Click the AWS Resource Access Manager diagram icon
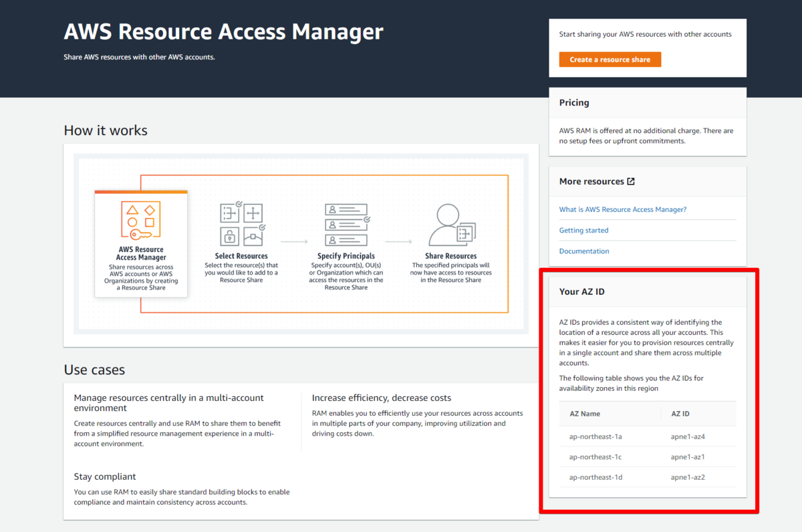 click(141, 219)
